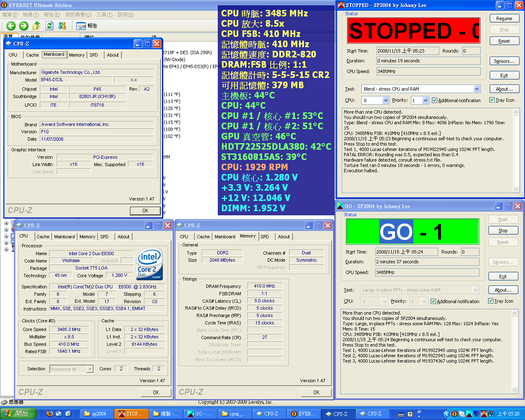This screenshot has height=420, width=525.
Task: Open the 檢視(V) menu in EVEREST
Action: coord(31,14)
